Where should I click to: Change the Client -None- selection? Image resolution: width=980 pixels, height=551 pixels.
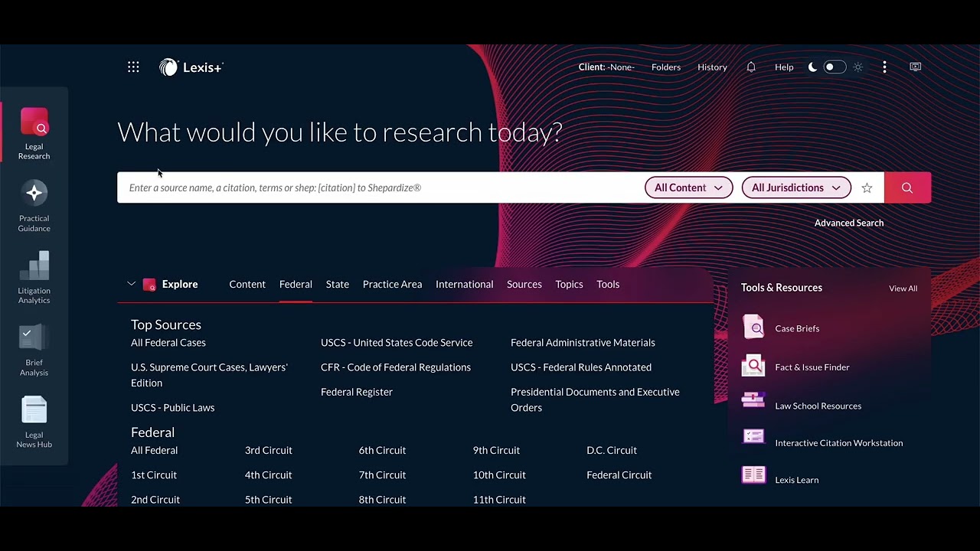pyautogui.click(x=606, y=67)
